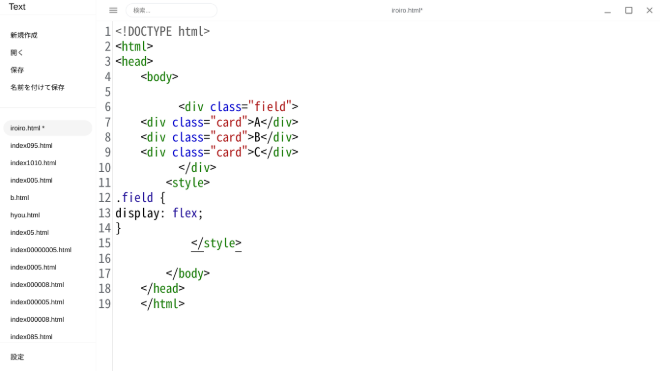The height and width of the screenshot is (371, 660).
Task: Click the Text app title label
Action: (17, 7)
